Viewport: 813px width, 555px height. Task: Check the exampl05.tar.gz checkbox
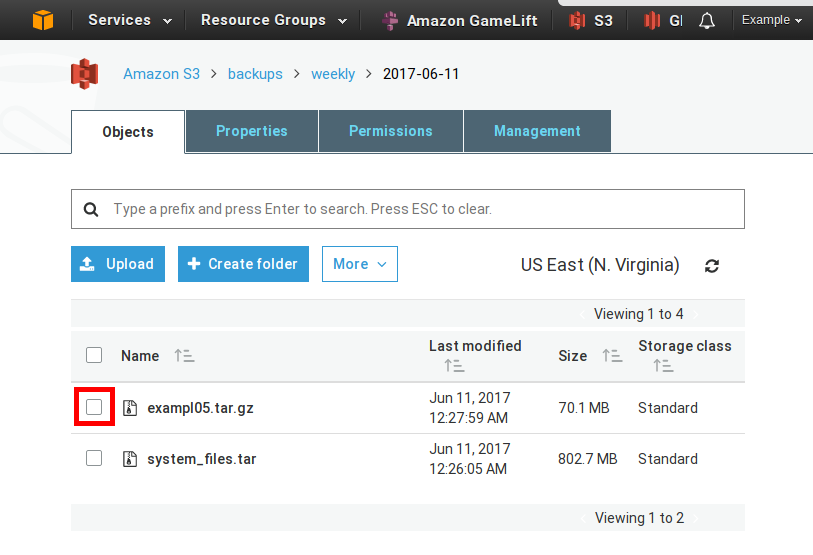pyautogui.click(x=94, y=407)
